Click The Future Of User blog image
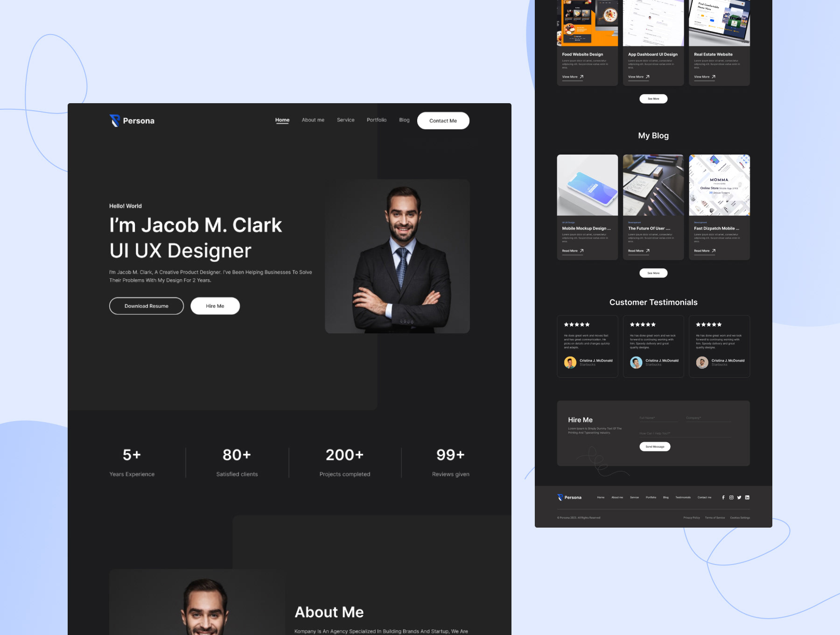Screen dimensions: 840x635 [x=653, y=185]
